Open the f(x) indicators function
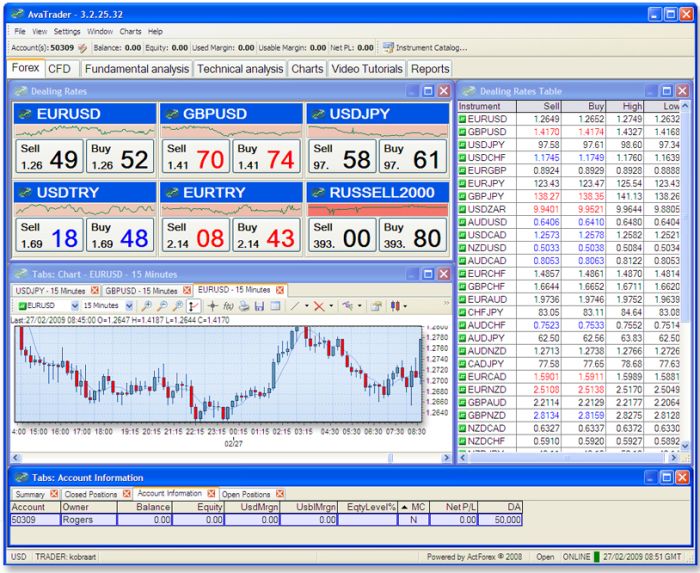The height and width of the screenshot is (573, 700). (x=228, y=306)
